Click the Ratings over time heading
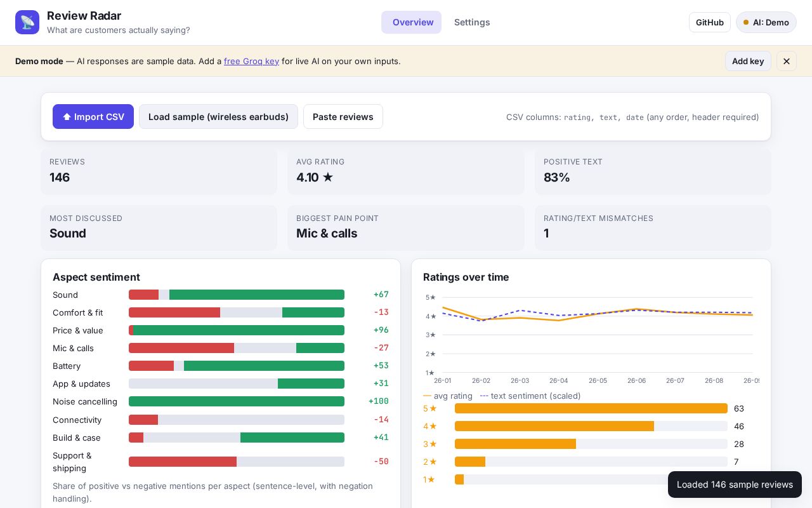Image resolution: width=812 pixels, height=508 pixels. point(466,277)
